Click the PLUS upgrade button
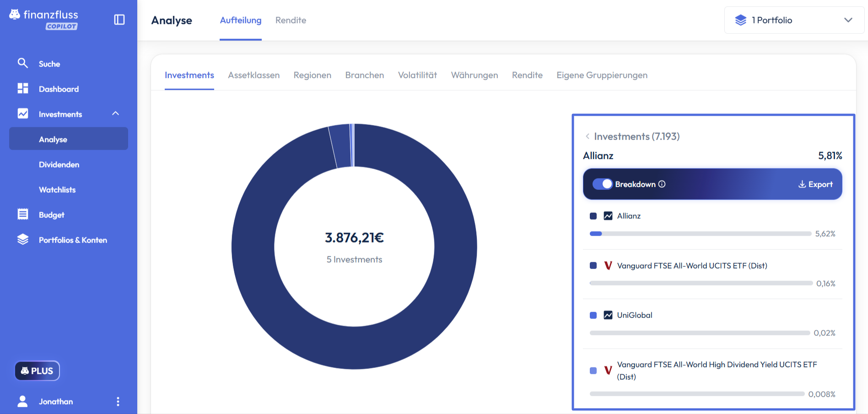 pyautogui.click(x=37, y=371)
